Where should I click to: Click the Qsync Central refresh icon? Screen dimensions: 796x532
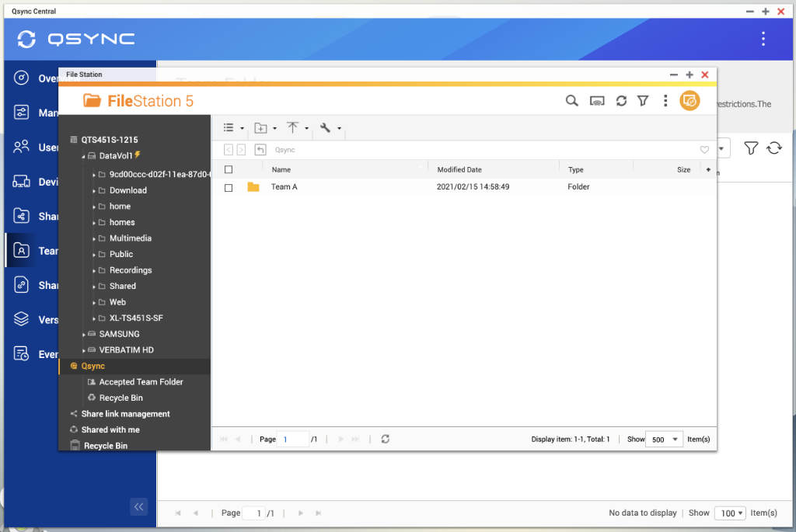(774, 148)
